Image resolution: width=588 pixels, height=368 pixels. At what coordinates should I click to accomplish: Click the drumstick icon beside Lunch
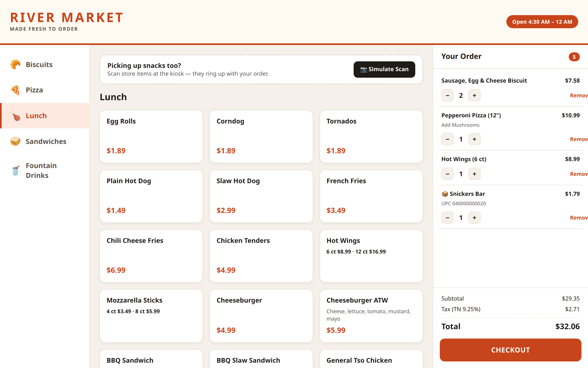tap(15, 116)
